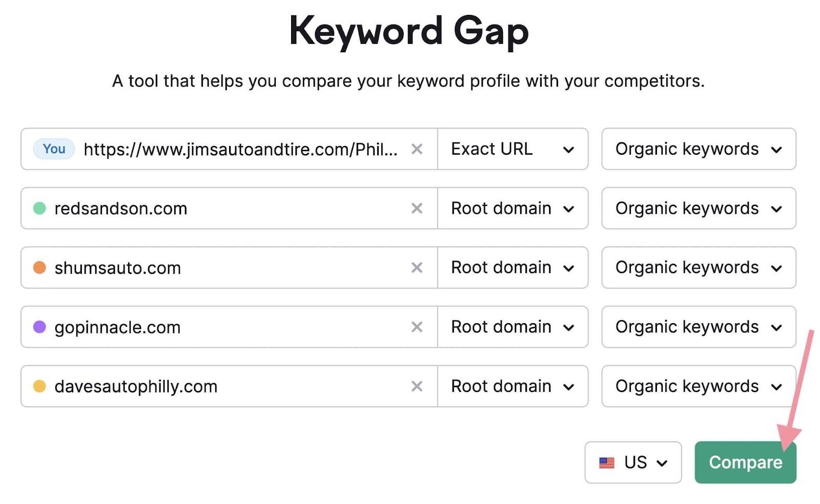Click the yellow dot beside davesautophilly.com
Image resolution: width=820 pixels, height=504 pixels.
[x=40, y=386]
